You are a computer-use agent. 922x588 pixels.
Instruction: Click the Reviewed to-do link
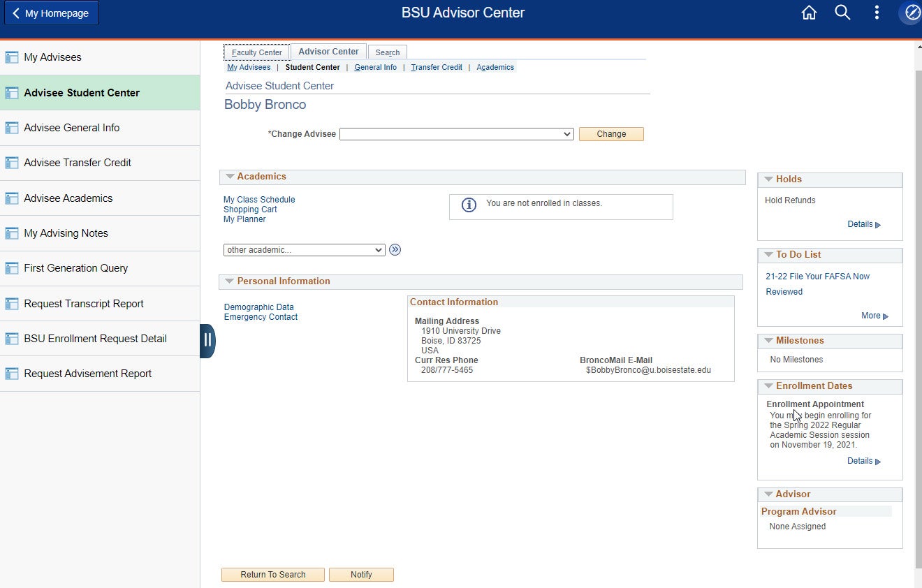click(x=784, y=292)
